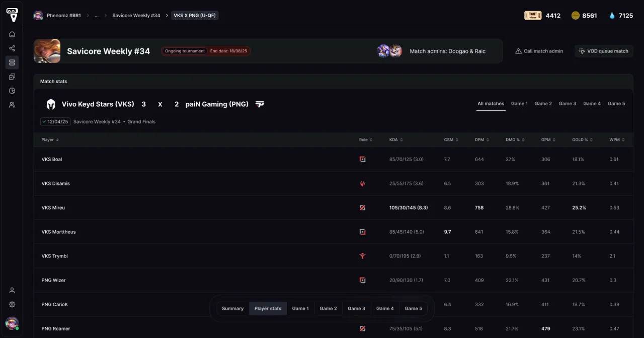Sort table by GPM column
Viewport: 644px width, 338px height.
pyautogui.click(x=548, y=140)
